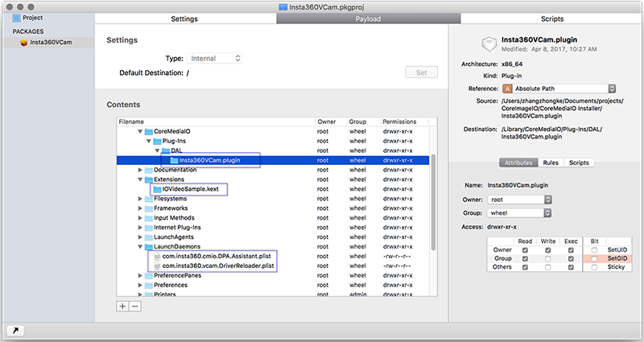Select the Project item icon in sidebar
Image resolution: width=644 pixels, height=342 pixels.
(x=16, y=18)
